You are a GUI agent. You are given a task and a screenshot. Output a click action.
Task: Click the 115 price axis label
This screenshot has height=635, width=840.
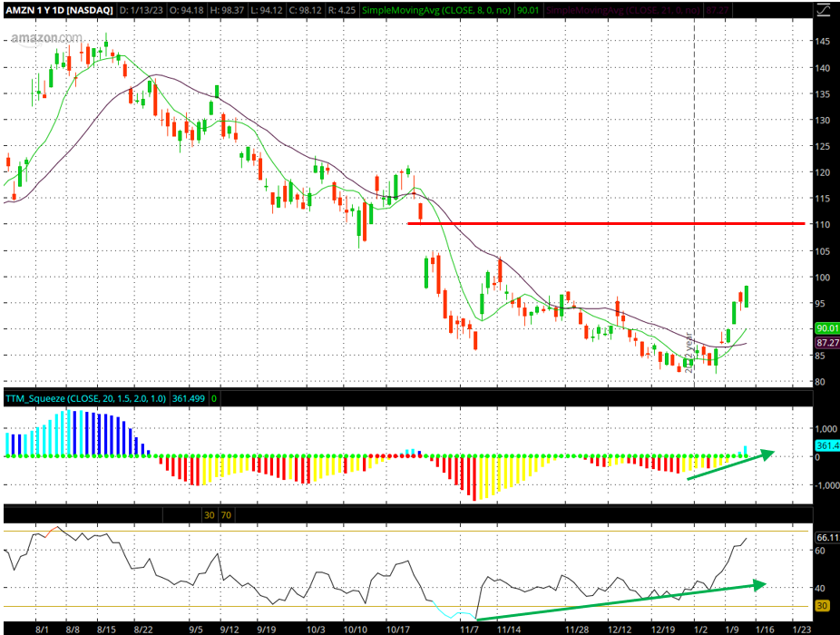click(x=823, y=199)
